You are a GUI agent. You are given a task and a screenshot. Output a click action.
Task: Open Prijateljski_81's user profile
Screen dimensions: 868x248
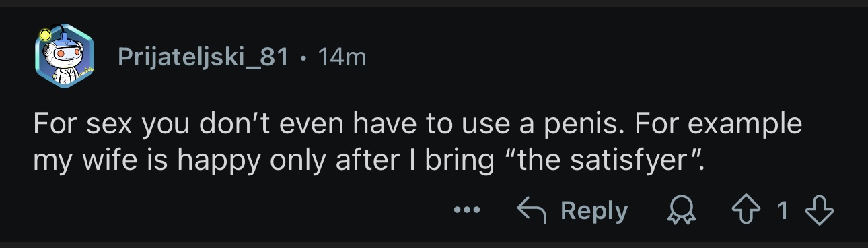click(x=203, y=57)
